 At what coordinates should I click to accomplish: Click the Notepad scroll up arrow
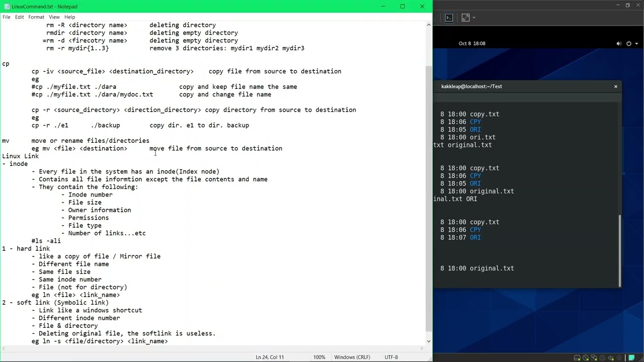tap(429, 24)
